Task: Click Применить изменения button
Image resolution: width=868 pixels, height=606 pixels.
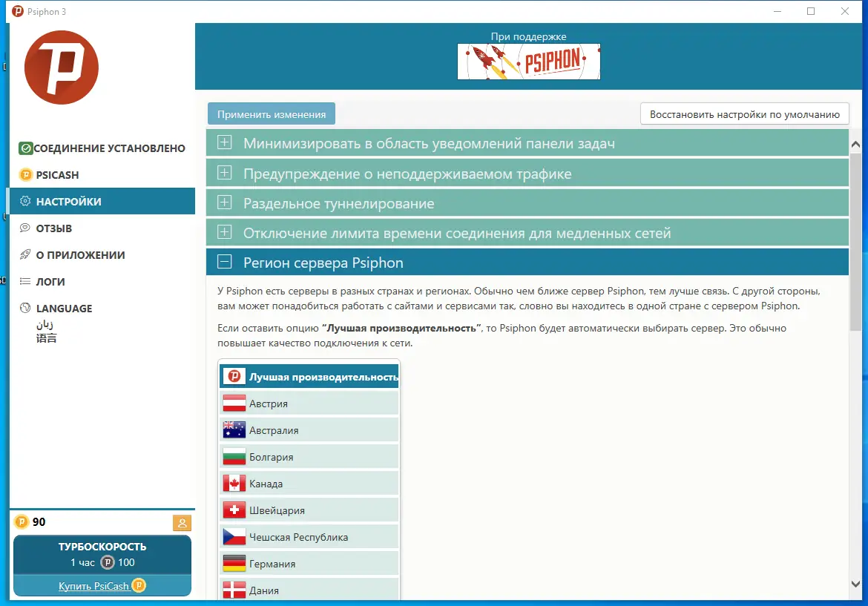Action: [272, 114]
